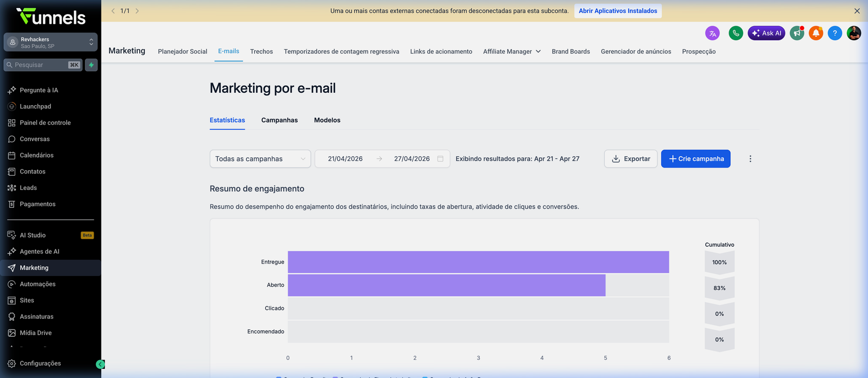Open Brand Boards tab

point(571,52)
